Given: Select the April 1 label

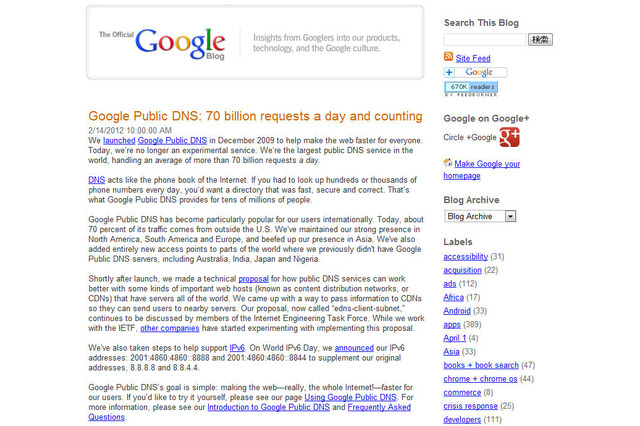Looking at the screenshot, I should (455, 338).
